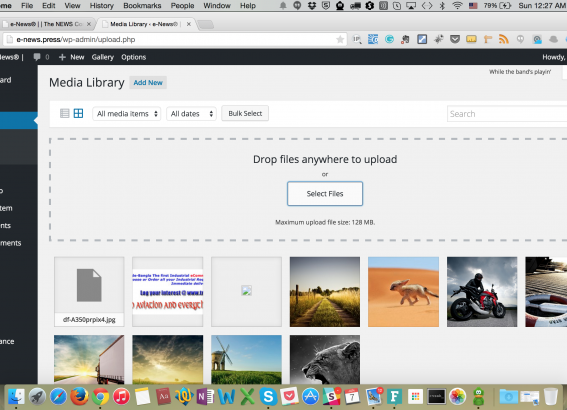Open the aviation banner text image
567x410 pixels.
point(168,292)
